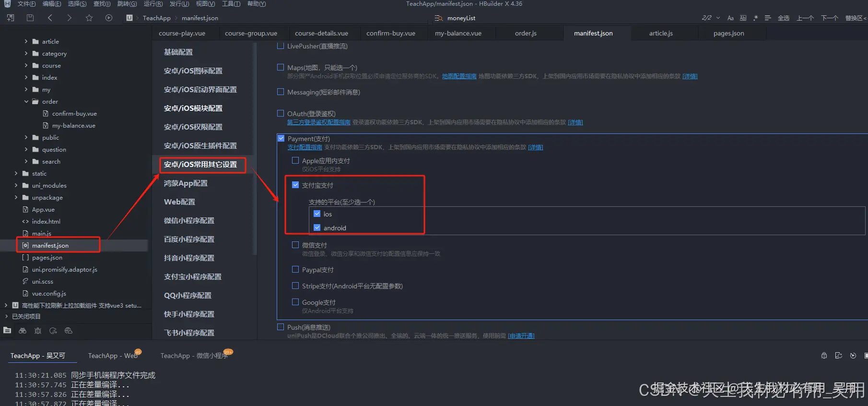Click the refresh sync icon in sidebar bottom

click(53, 330)
